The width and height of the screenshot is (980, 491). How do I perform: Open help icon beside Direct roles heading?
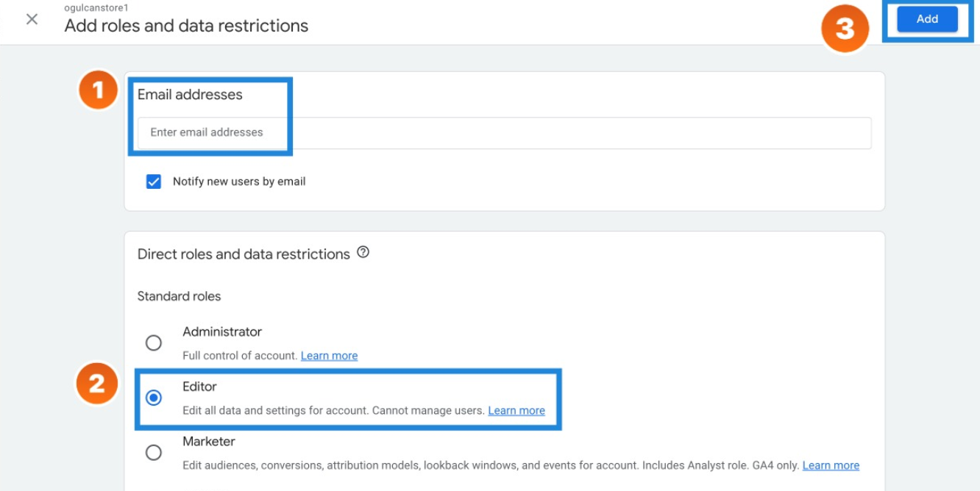[363, 252]
